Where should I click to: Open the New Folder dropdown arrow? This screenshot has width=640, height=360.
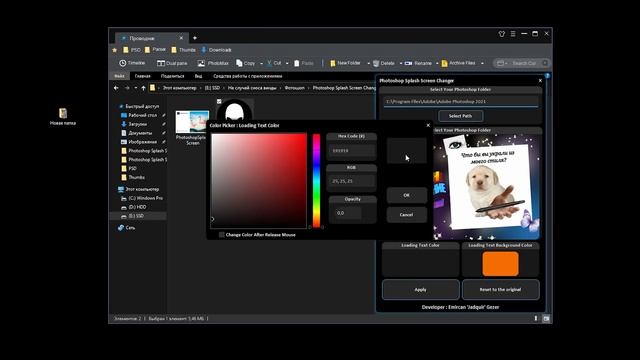[x=368, y=63]
